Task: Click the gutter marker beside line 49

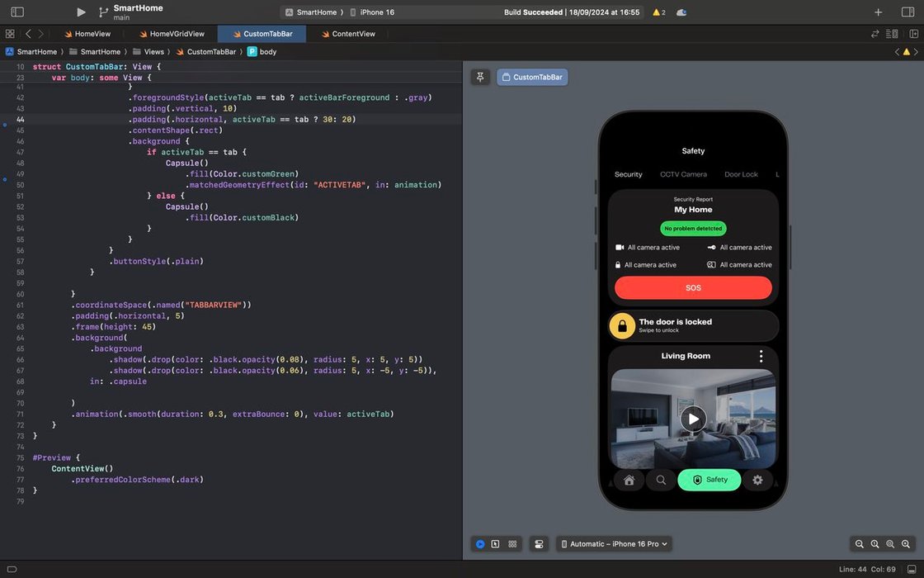Action: [5, 178]
